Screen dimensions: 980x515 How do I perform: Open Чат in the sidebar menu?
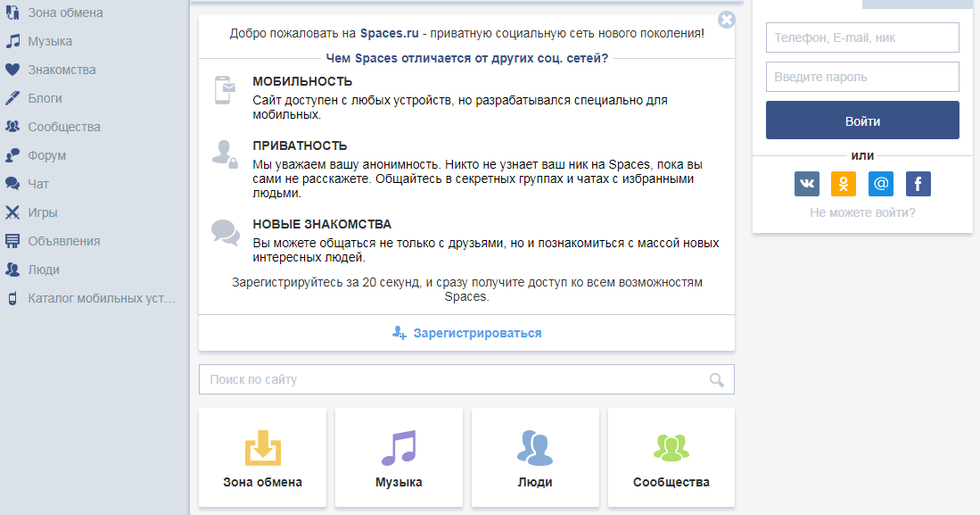coord(38,184)
